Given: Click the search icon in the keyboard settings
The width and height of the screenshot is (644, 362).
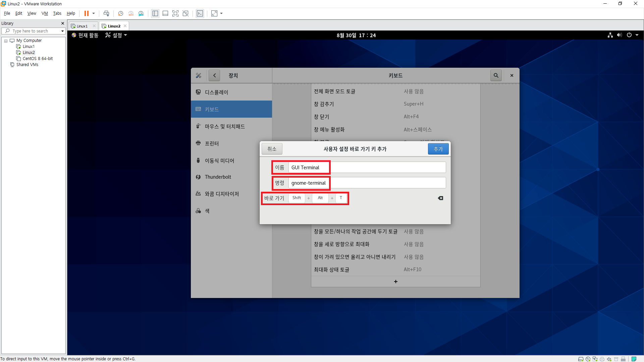Looking at the screenshot, I should pyautogui.click(x=496, y=75).
